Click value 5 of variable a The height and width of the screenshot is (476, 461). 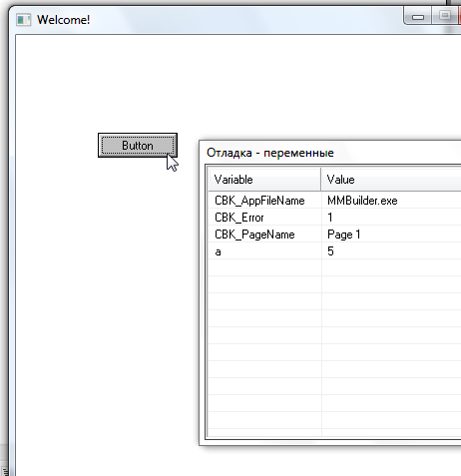point(330,251)
